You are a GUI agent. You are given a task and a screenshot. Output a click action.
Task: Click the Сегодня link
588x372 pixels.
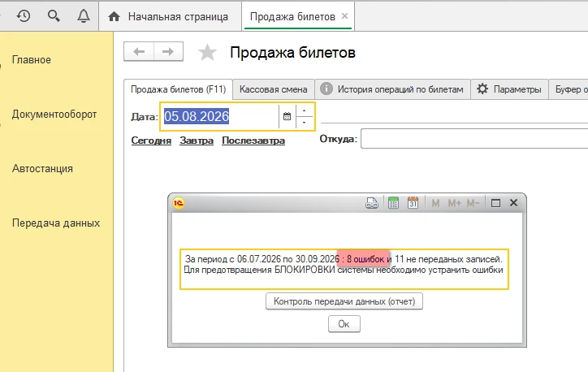click(x=151, y=141)
